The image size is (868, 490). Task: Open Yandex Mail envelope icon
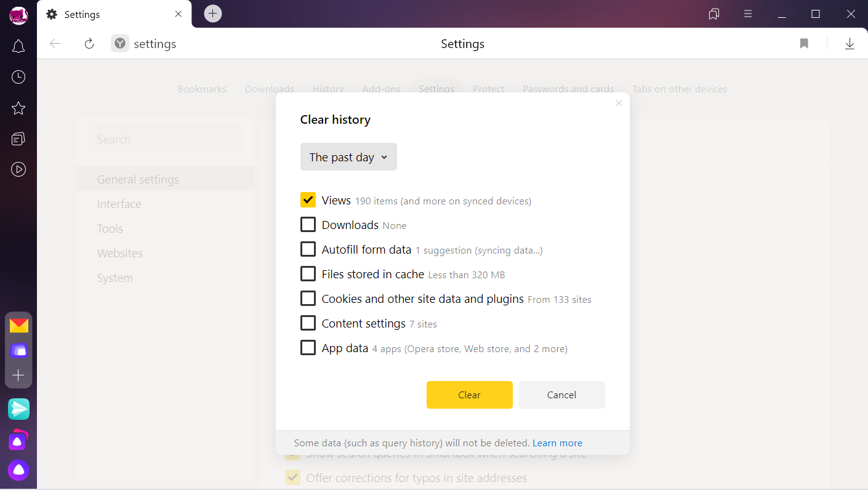[19, 326]
